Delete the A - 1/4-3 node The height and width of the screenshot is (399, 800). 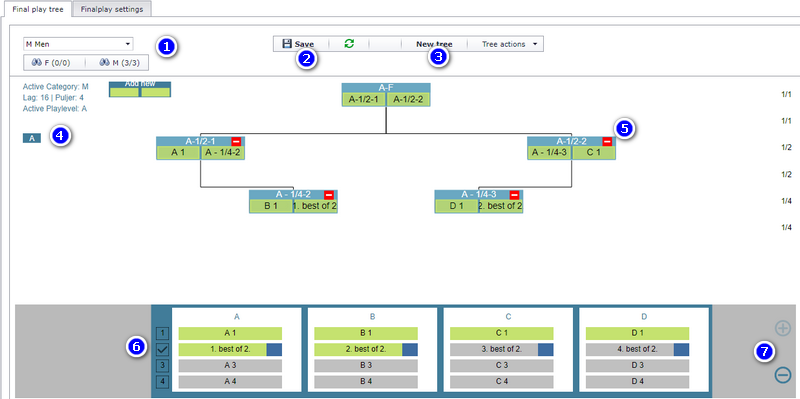coord(514,194)
